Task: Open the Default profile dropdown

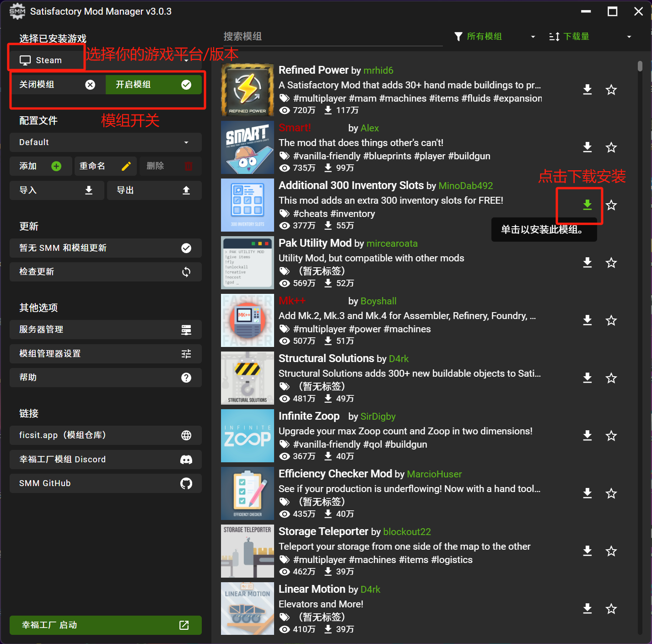Action: point(105,142)
